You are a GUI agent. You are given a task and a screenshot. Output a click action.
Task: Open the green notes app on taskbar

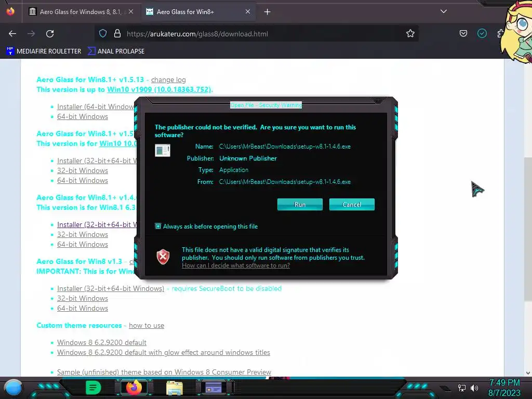coord(93,388)
